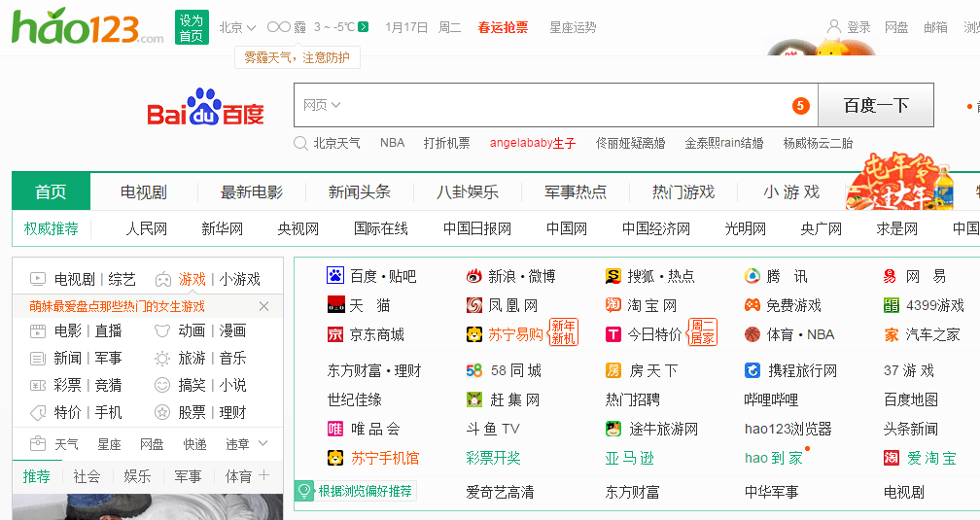
Task: Open the Ctrip 携程旅行网 icon
Action: pos(752,370)
